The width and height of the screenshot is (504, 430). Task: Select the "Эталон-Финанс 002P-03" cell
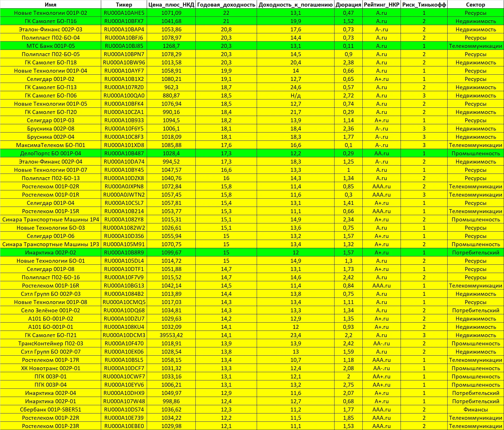click(x=51, y=29)
